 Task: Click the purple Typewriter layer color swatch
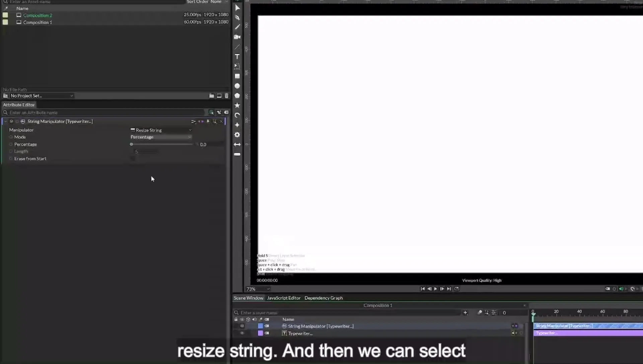point(260,333)
